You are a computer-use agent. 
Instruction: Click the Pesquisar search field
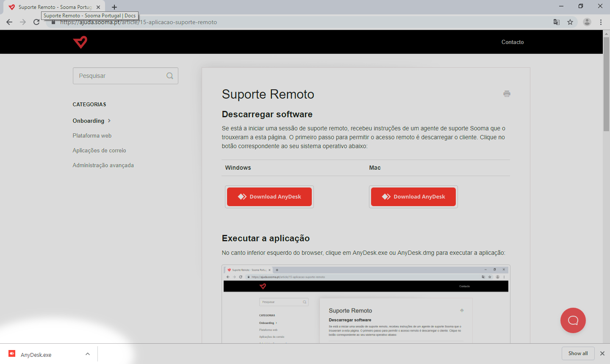125,76
